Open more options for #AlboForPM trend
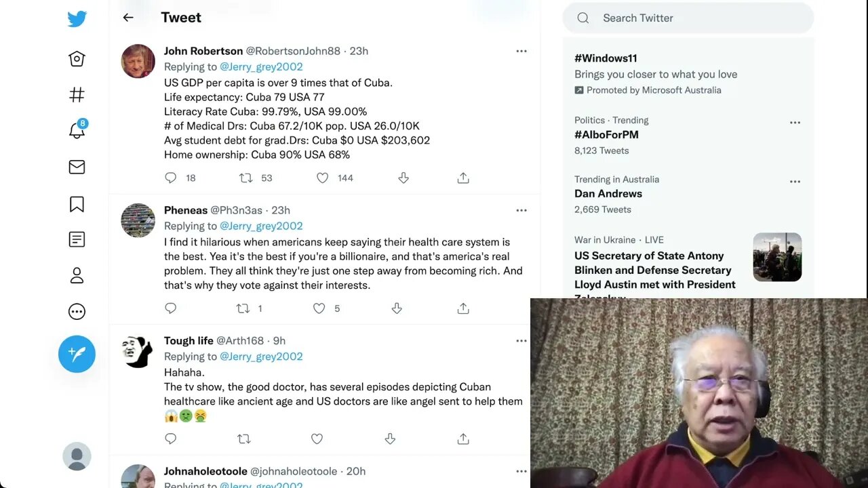 point(795,123)
